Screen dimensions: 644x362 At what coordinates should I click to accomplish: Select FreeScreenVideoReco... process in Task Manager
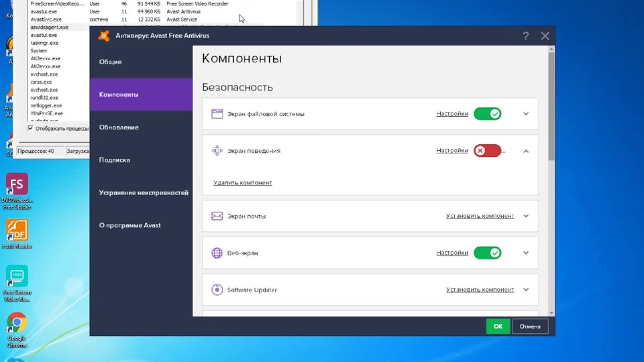[57, 4]
